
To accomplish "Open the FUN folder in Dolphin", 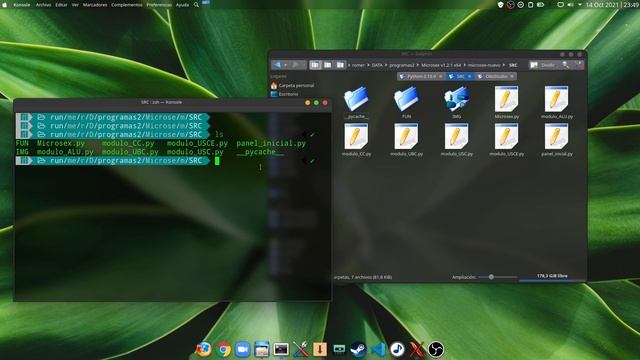I will pyautogui.click(x=406, y=99).
